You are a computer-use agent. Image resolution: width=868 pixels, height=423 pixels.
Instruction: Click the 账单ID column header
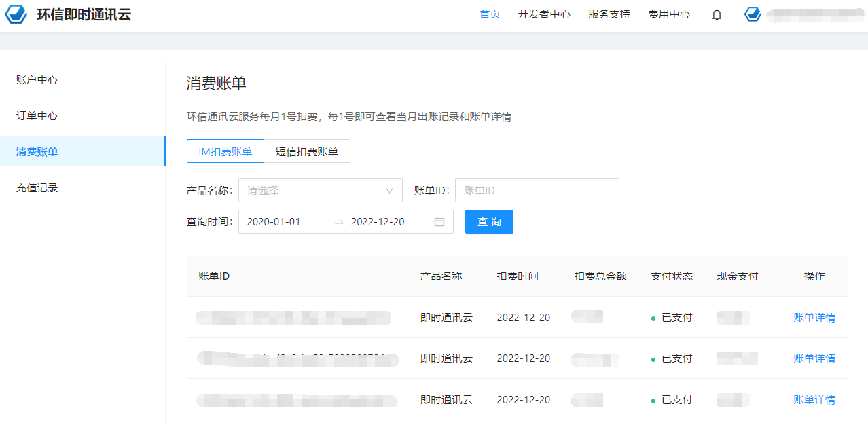click(x=214, y=276)
